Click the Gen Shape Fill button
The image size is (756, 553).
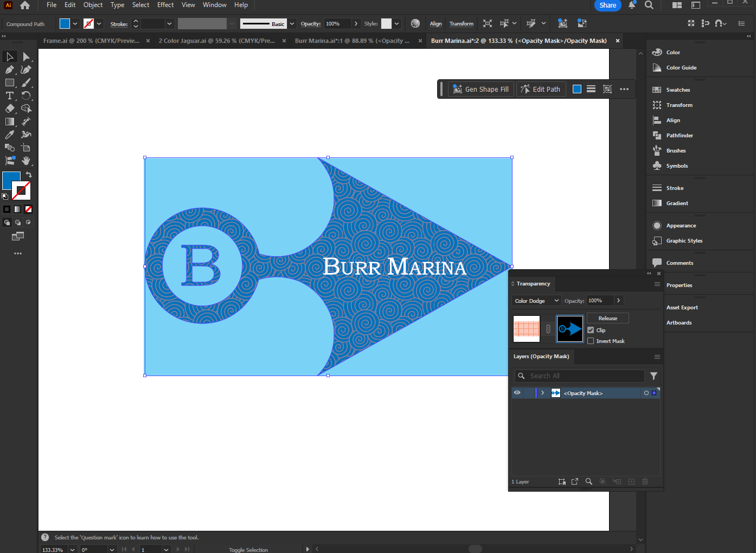coord(480,88)
